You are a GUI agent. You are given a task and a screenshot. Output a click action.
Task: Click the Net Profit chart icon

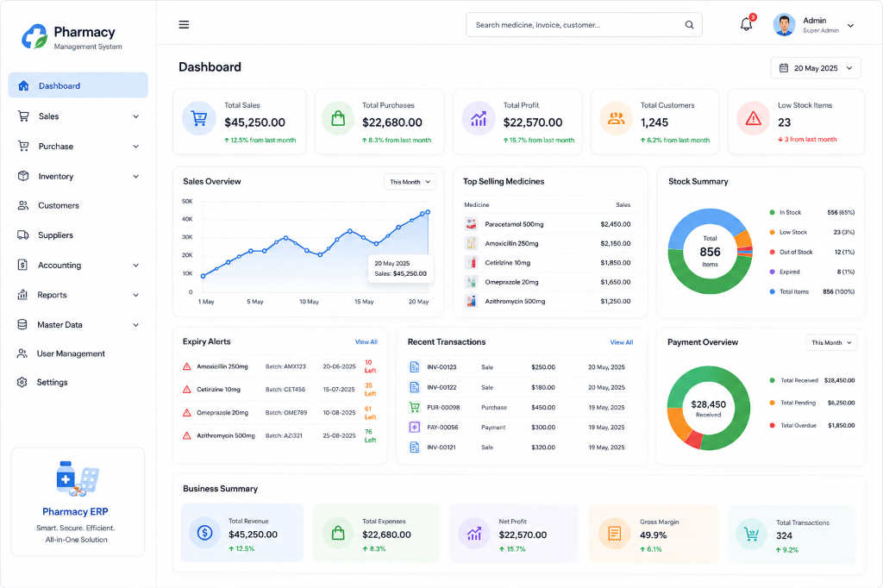pos(474,533)
